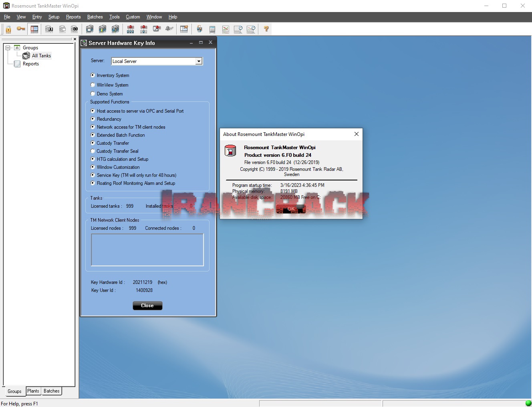Enable the Demo System option
The height and width of the screenshot is (407, 532).
pyautogui.click(x=93, y=93)
